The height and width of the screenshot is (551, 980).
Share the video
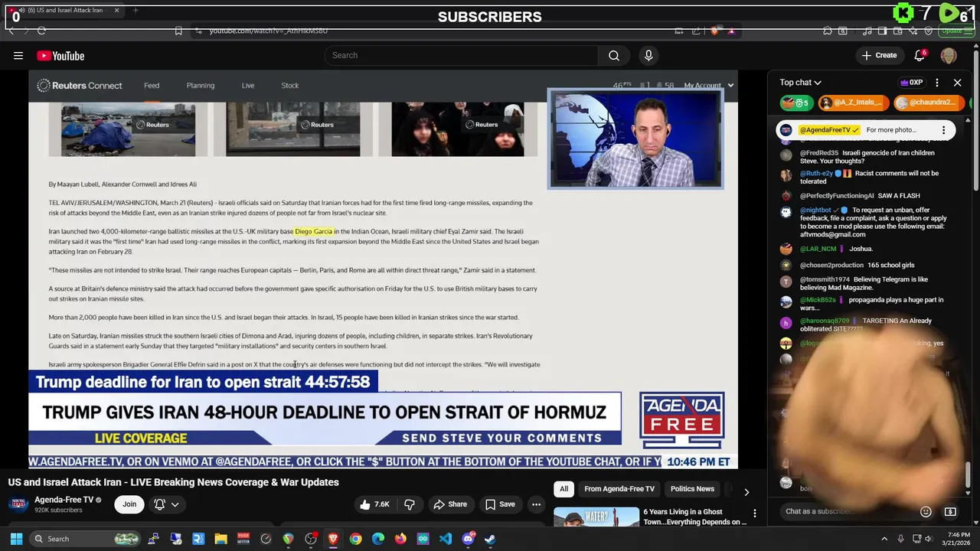tap(450, 504)
